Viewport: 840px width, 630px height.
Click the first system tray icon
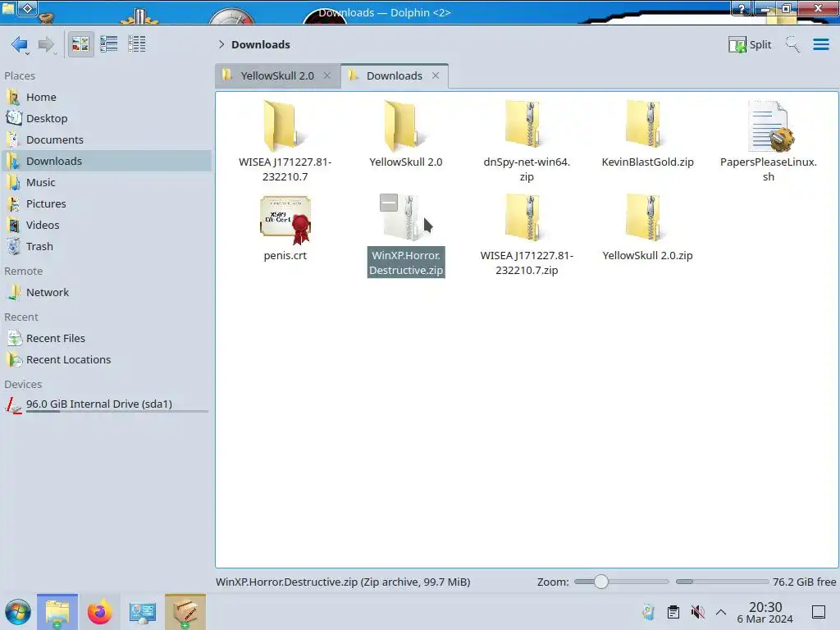(x=648, y=612)
